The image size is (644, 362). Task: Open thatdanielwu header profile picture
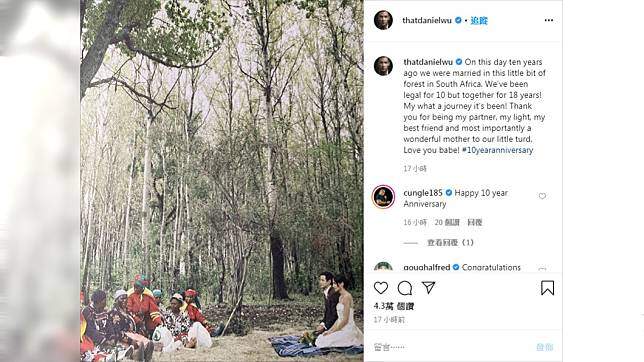point(383,20)
